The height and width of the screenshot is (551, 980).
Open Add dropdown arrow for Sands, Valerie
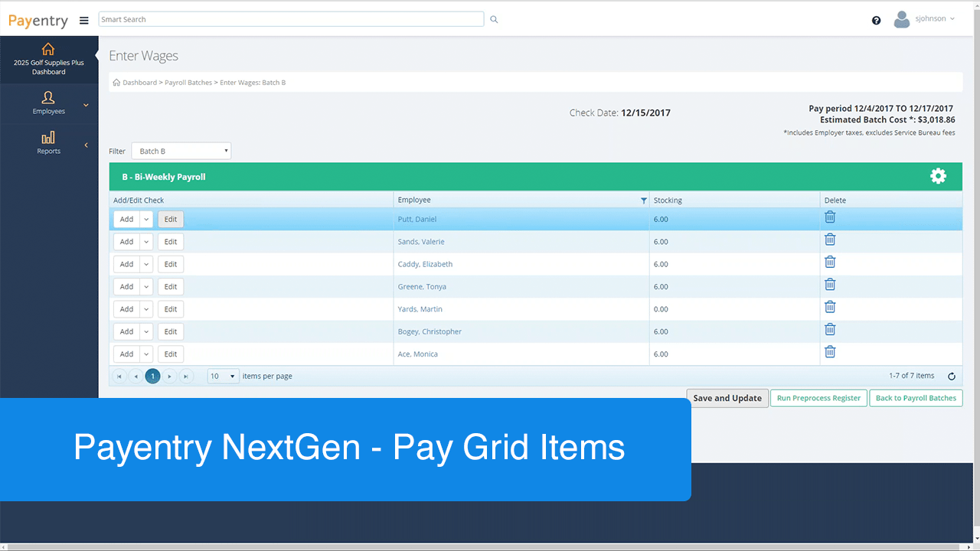click(x=147, y=242)
